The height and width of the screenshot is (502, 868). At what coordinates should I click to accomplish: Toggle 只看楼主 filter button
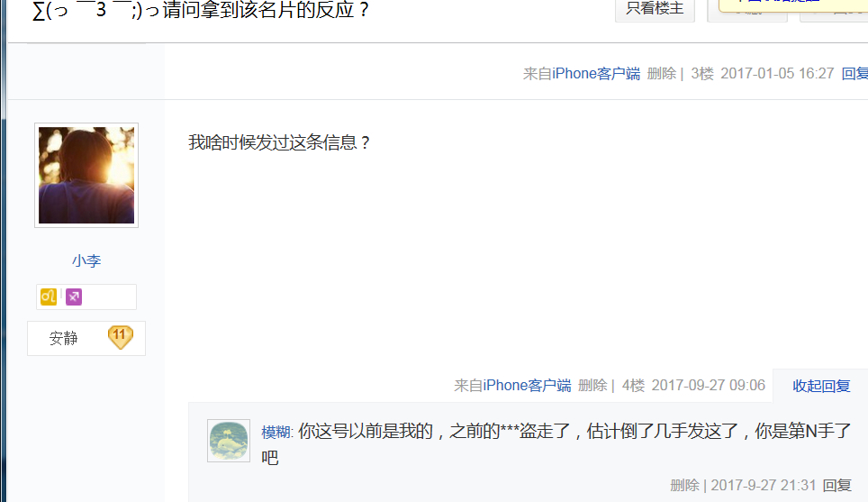coord(655,9)
